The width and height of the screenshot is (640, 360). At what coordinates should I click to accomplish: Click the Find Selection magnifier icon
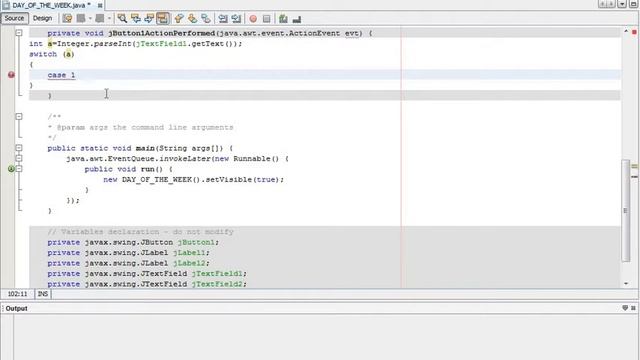(122, 18)
